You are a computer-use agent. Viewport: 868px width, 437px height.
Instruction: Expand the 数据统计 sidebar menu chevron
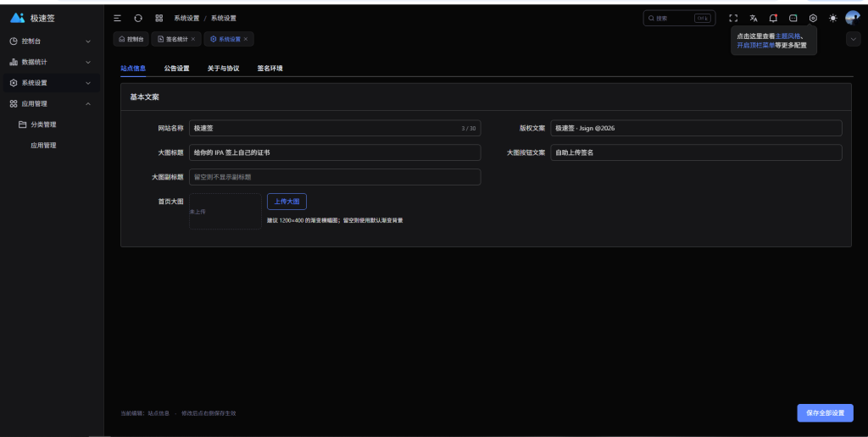(x=88, y=62)
